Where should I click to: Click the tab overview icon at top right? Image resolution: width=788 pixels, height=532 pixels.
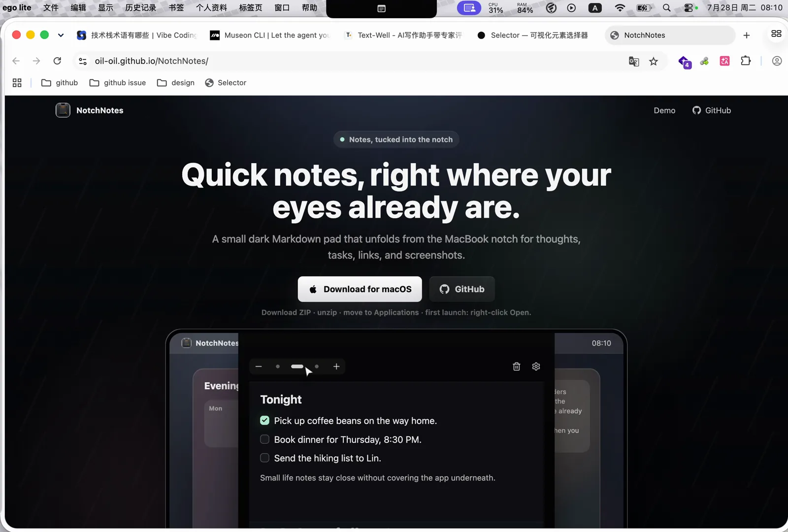coord(776,33)
